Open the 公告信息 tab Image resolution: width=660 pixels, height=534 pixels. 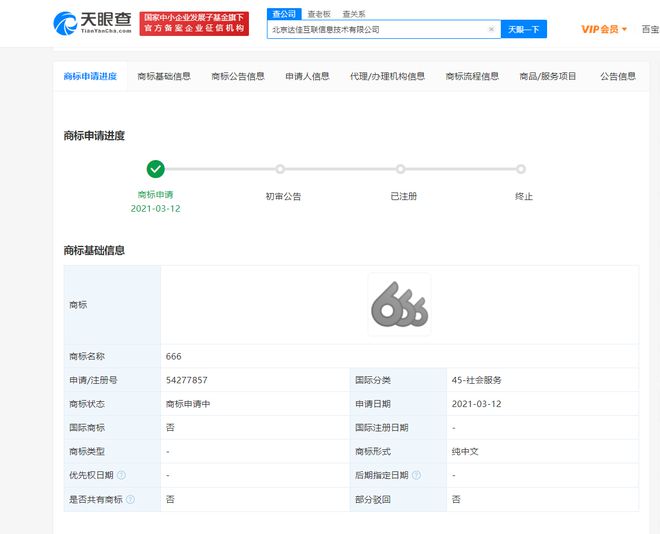[x=618, y=76]
